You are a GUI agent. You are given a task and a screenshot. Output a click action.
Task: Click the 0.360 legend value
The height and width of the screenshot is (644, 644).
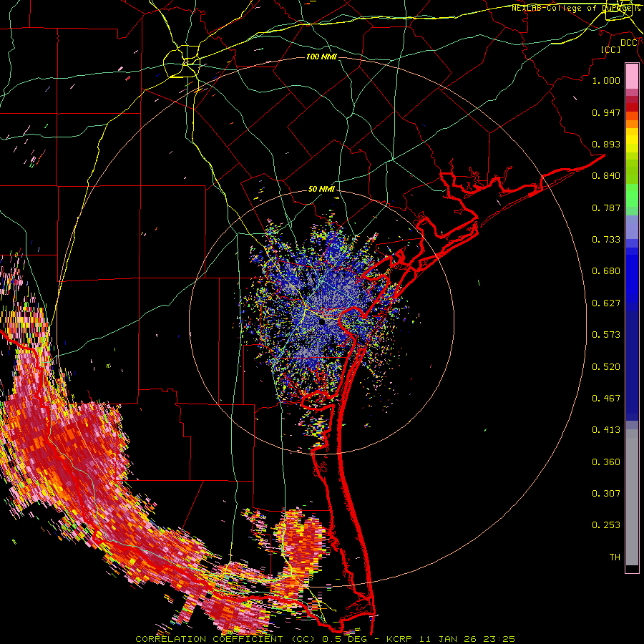pyautogui.click(x=606, y=462)
